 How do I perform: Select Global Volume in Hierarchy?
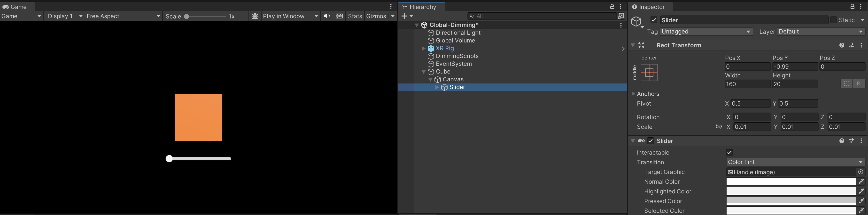455,41
